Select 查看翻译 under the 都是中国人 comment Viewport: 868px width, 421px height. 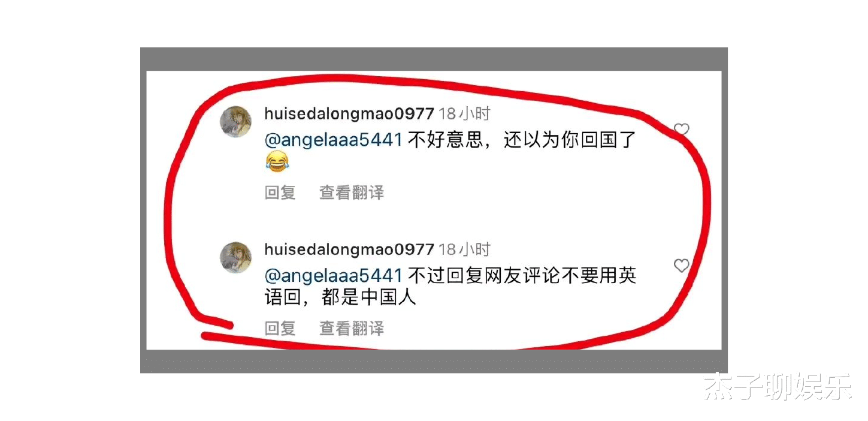[x=352, y=328]
